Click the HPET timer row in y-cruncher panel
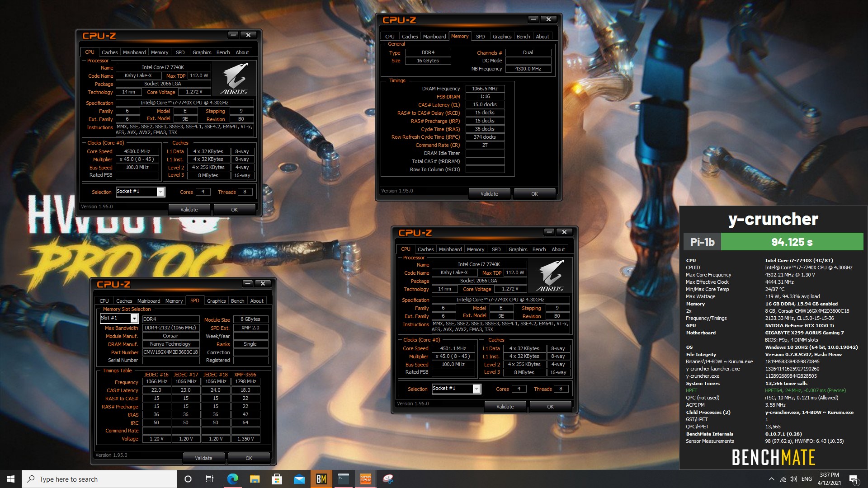 (773, 390)
